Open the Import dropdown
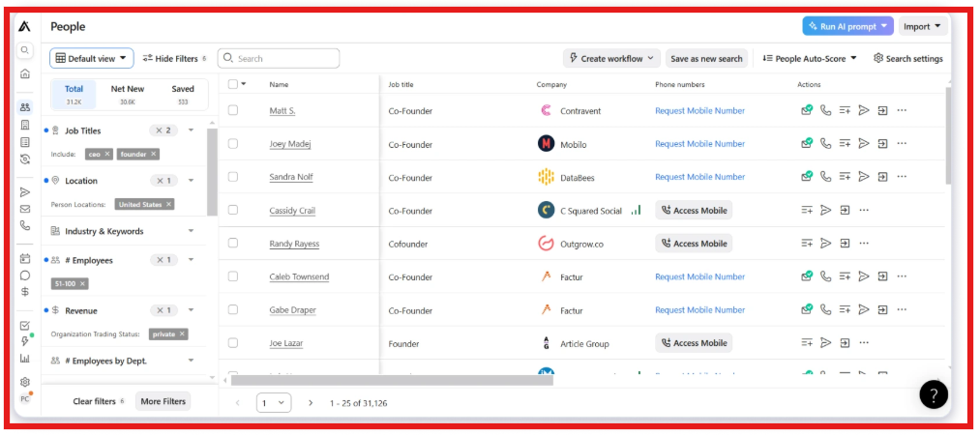 tap(923, 26)
